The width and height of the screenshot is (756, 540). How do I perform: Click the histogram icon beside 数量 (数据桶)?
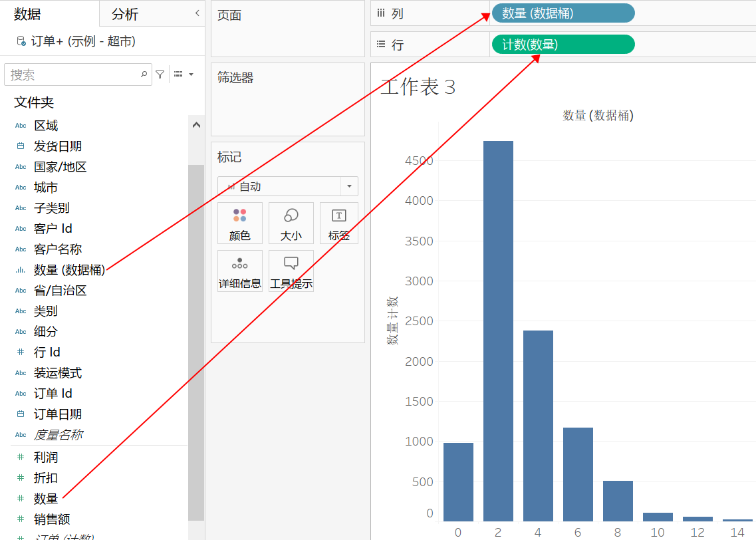(x=20, y=270)
